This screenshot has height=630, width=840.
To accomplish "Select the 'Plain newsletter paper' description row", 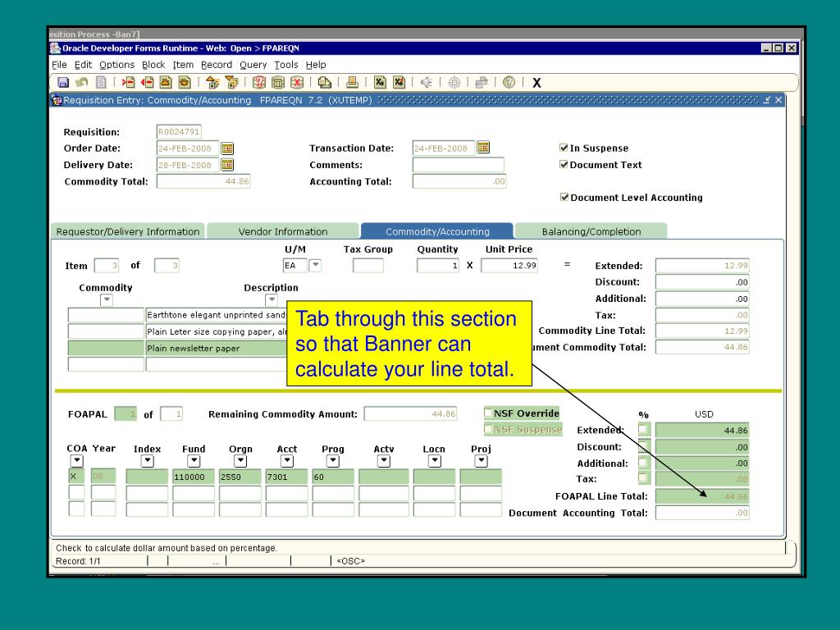I will pyautogui.click(x=217, y=348).
